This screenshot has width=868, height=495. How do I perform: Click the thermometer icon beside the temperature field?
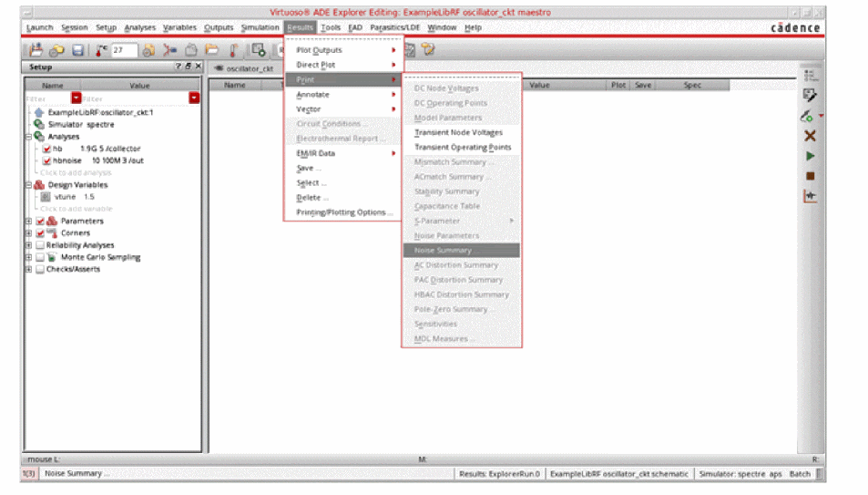[x=101, y=50]
